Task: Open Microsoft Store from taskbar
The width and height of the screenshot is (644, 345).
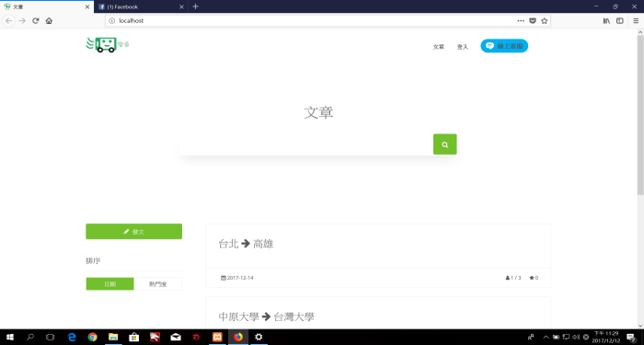Action: (134, 338)
